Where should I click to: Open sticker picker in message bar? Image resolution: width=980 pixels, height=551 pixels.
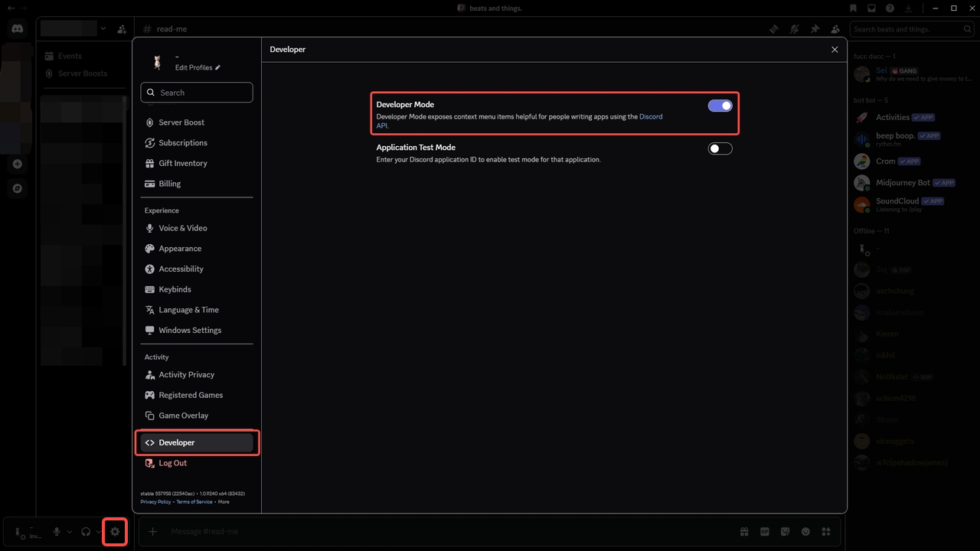[x=785, y=532]
